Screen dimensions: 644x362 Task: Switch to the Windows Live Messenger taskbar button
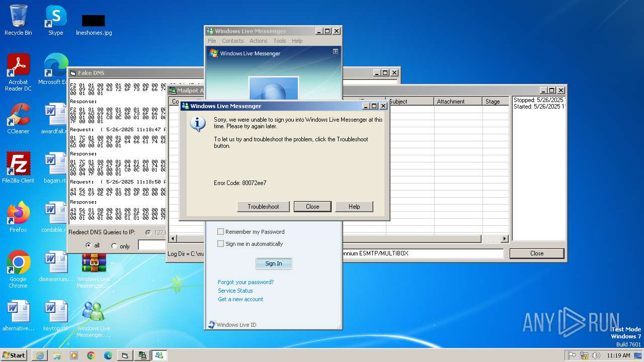[159, 355]
